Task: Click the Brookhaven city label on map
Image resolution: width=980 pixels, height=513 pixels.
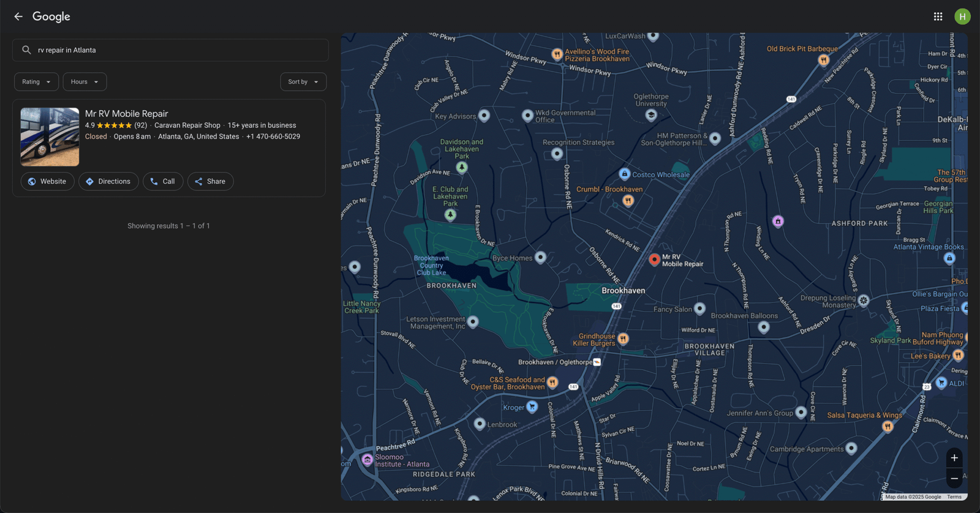Action: 623,291
